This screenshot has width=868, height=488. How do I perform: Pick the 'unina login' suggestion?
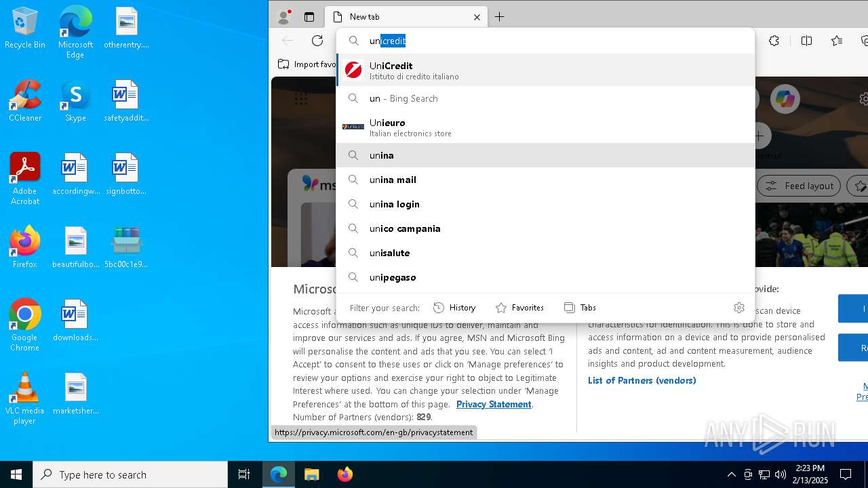tap(546, 204)
